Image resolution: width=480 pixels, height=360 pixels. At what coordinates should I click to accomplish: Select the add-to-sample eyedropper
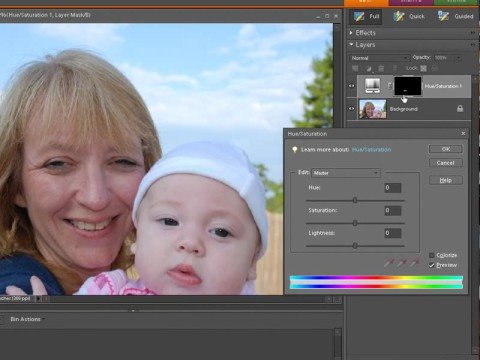pyautogui.click(x=401, y=262)
